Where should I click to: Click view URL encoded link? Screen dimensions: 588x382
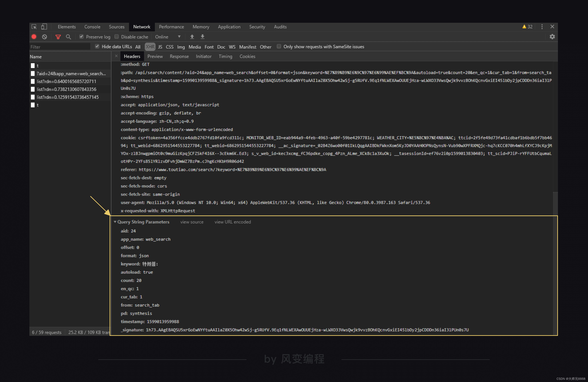click(233, 222)
